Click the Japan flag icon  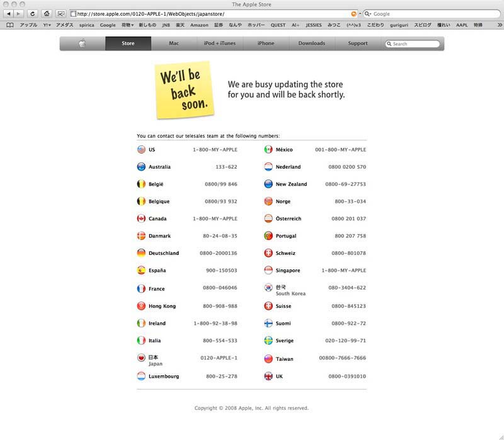(x=141, y=358)
